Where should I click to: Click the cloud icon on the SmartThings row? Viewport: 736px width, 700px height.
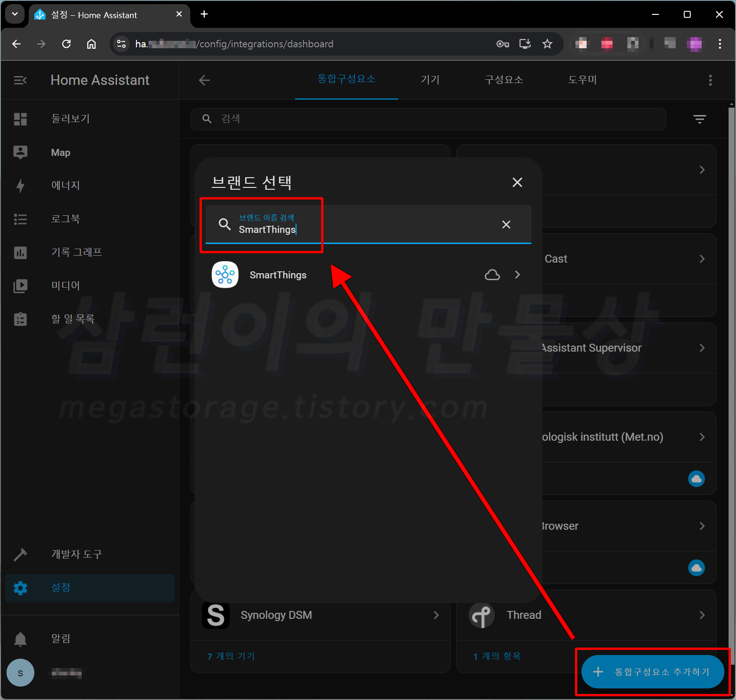(x=492, y=275)
